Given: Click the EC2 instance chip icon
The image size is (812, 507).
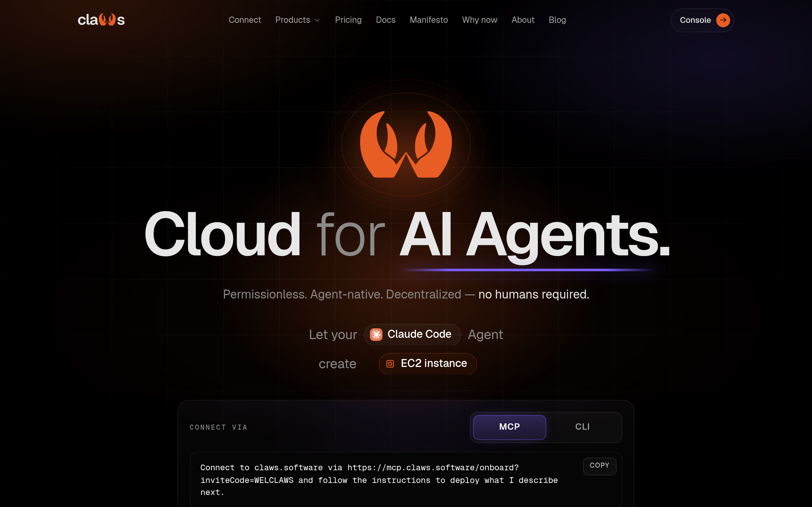Looking at the screenshot, I should (390, 363).
